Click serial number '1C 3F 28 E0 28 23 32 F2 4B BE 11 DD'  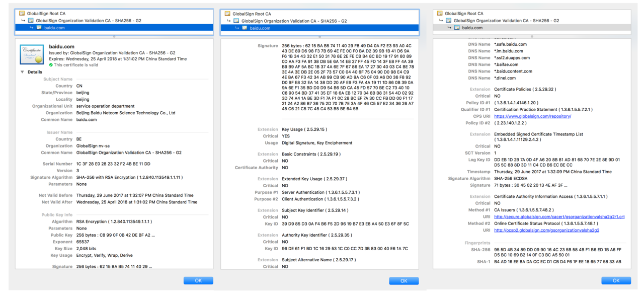pyautogui.click(x=113, y=164)
